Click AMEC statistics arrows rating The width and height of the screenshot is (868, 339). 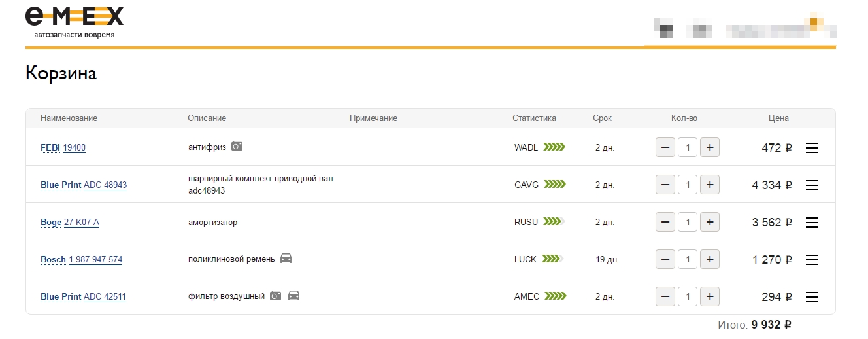[x=554, y=296]
